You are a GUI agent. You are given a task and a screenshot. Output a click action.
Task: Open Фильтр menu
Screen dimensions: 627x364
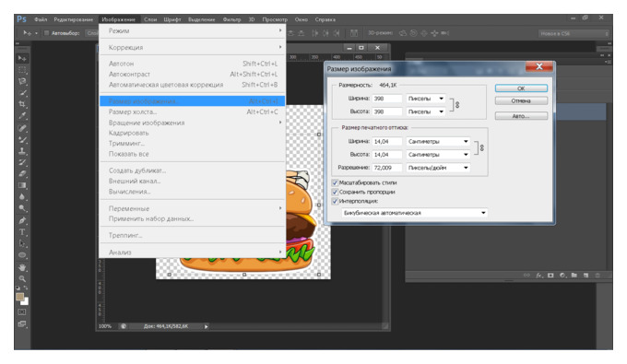(232, 19)
